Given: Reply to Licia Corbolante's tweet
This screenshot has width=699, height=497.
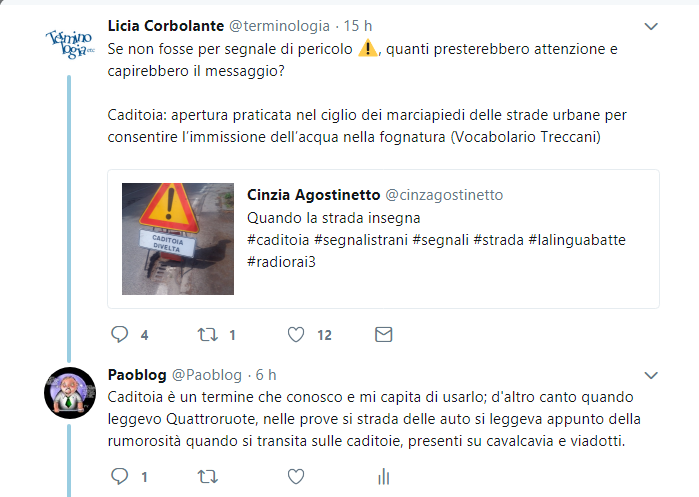Looking at the screenshot, I should pyautogui.click(x=120, y=335).
